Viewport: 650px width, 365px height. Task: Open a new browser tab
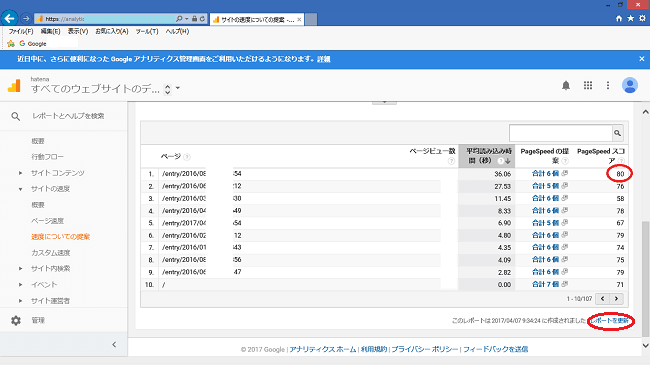311,19
